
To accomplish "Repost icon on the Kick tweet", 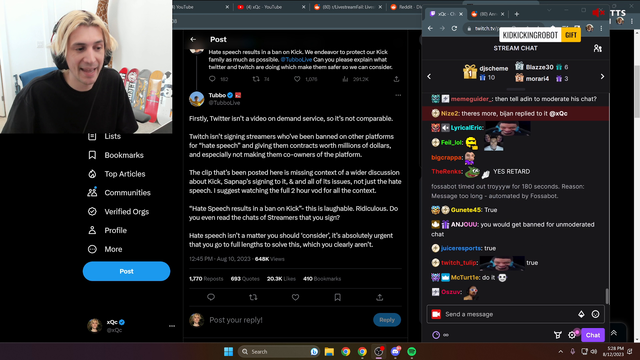I will tap(256, 79).
